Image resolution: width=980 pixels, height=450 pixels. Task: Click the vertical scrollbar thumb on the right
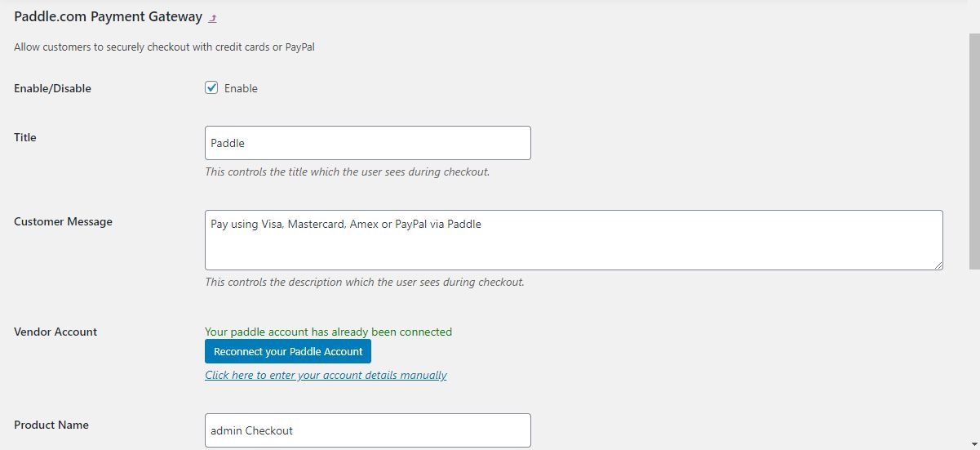tap(974, 151)
